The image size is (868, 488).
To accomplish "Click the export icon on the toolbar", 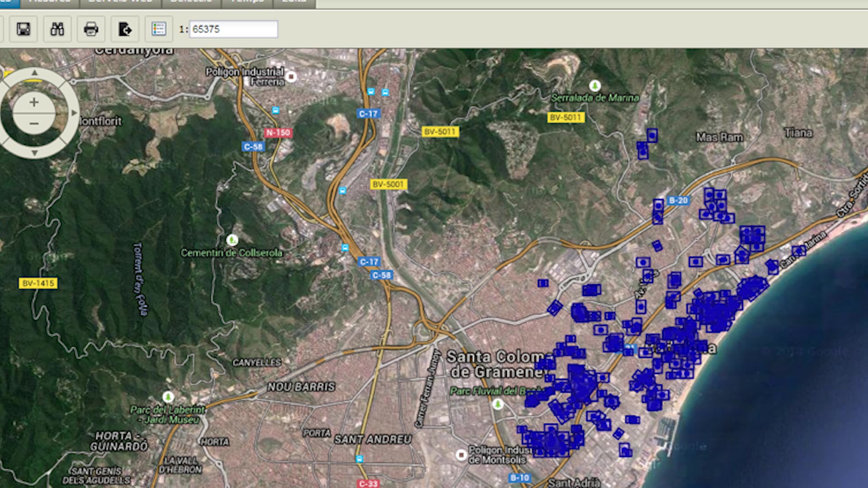I will click(125, 29).
